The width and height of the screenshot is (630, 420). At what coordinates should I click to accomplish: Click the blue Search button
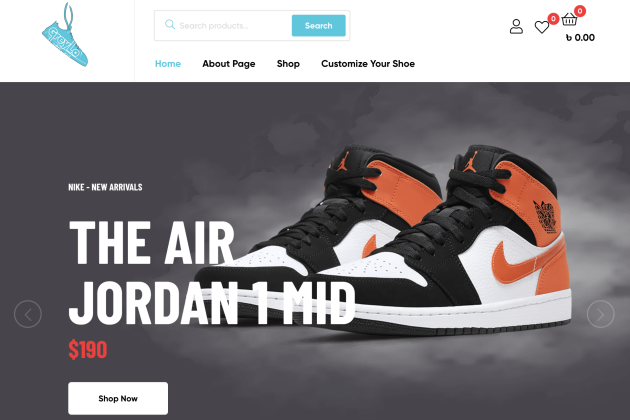(x=319, y=26)
